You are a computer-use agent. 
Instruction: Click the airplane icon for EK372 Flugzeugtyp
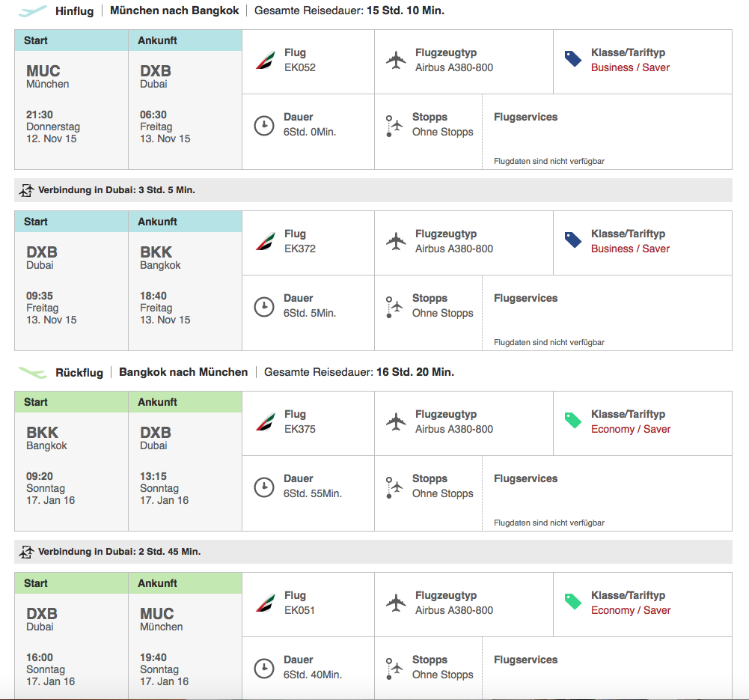point(396,241)
